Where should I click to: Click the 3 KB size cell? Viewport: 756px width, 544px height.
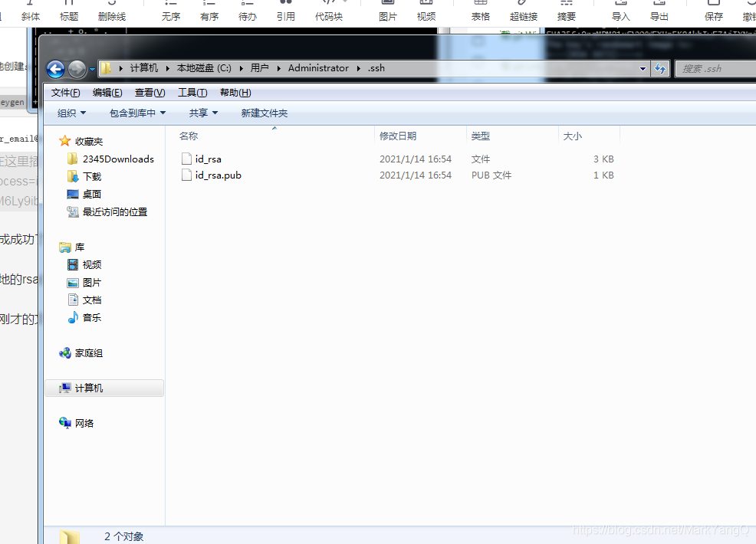coord(603,159)
